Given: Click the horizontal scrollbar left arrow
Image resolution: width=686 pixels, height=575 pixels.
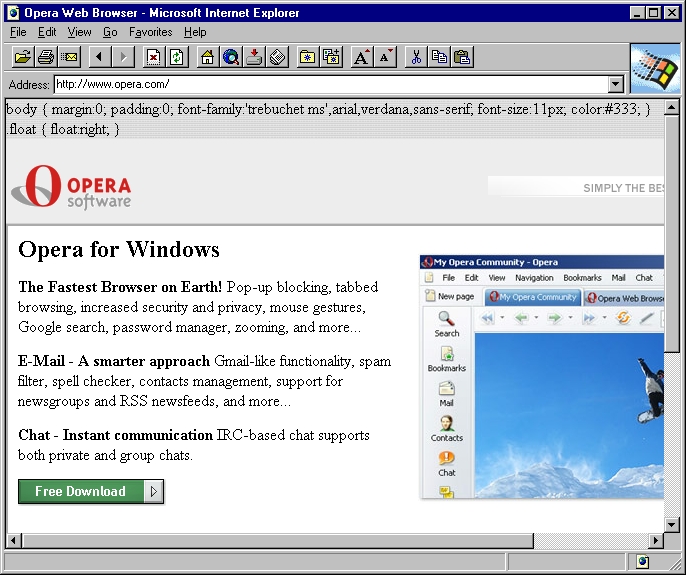Looking at the screenshot, I should (14, 540).
